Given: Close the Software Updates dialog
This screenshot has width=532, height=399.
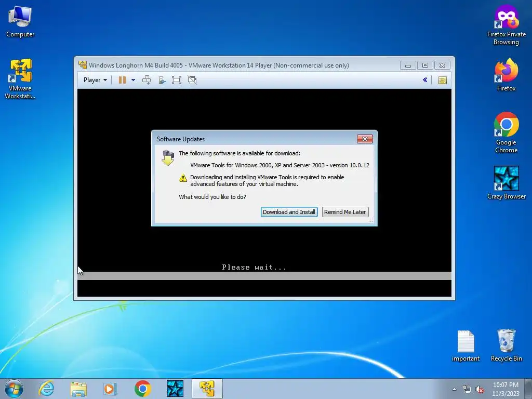Looking at the screenshot, I should click(x=365, y=139).
